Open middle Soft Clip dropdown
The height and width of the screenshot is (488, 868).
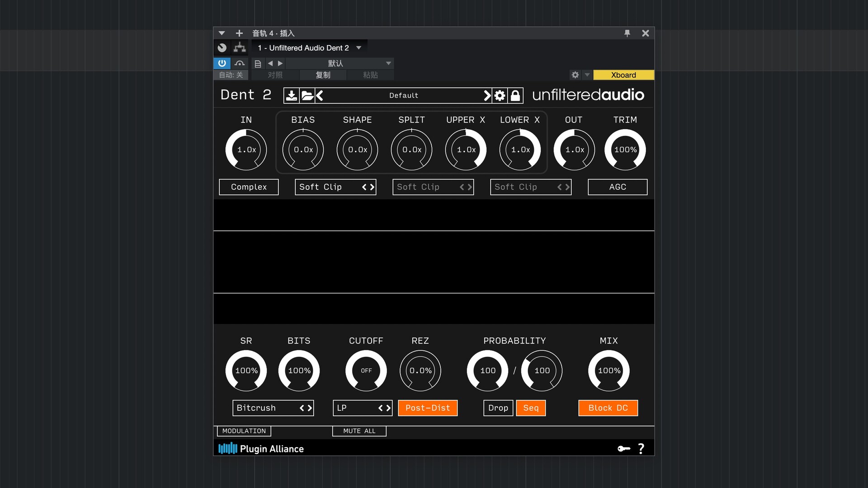(x=433, y=187)
